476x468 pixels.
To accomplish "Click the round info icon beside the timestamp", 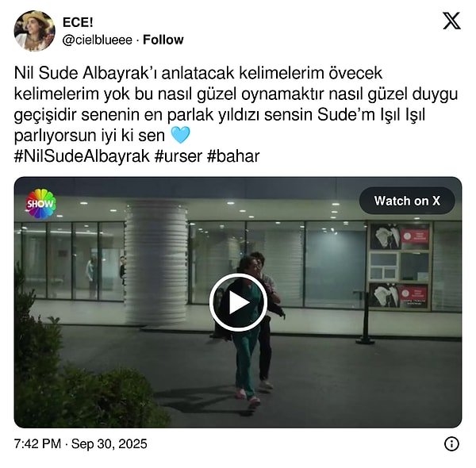I will click(451, 444).
